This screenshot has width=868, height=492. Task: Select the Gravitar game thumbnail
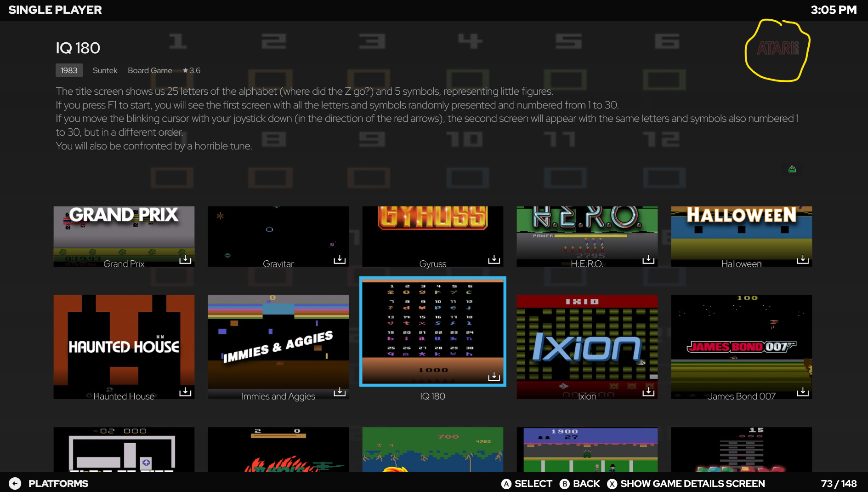[278, 236]
